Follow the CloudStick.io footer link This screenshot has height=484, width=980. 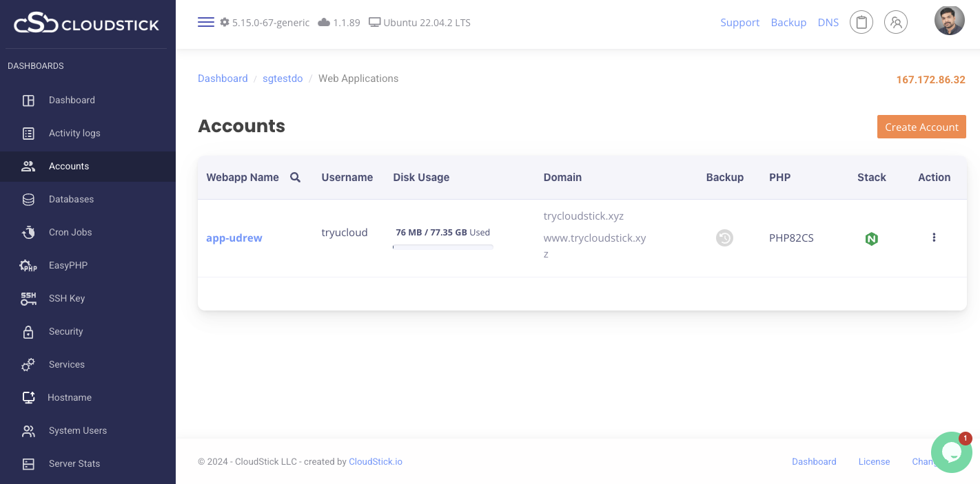pyautogui.click(x=375, y=461)
